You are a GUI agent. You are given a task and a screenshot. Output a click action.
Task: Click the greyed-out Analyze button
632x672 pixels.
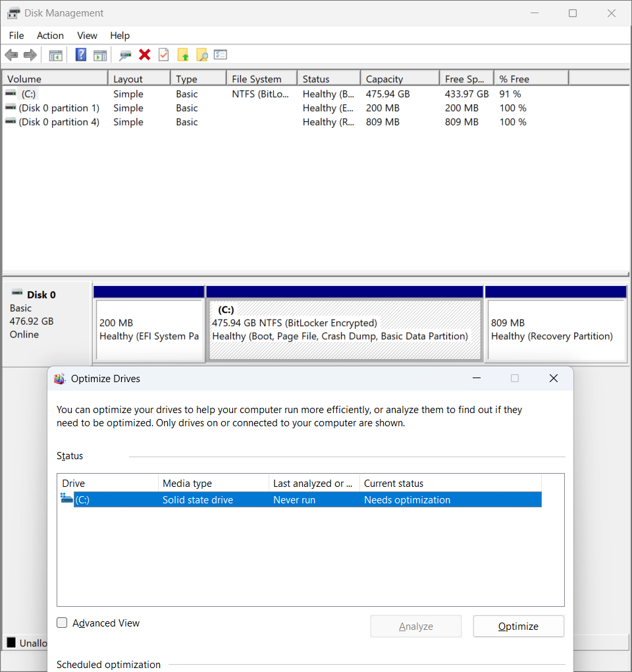pos(416,627)
